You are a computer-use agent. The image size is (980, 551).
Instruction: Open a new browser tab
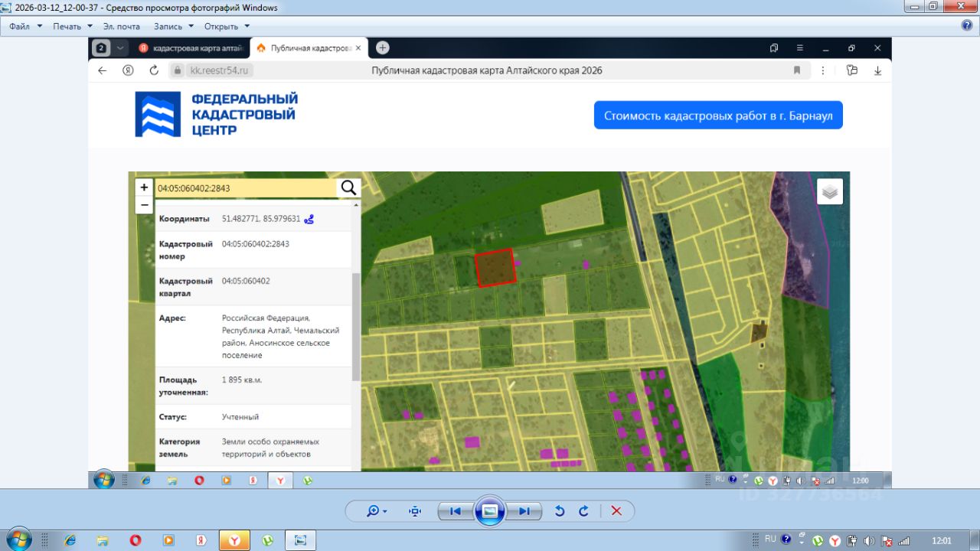tap(383, 47)
